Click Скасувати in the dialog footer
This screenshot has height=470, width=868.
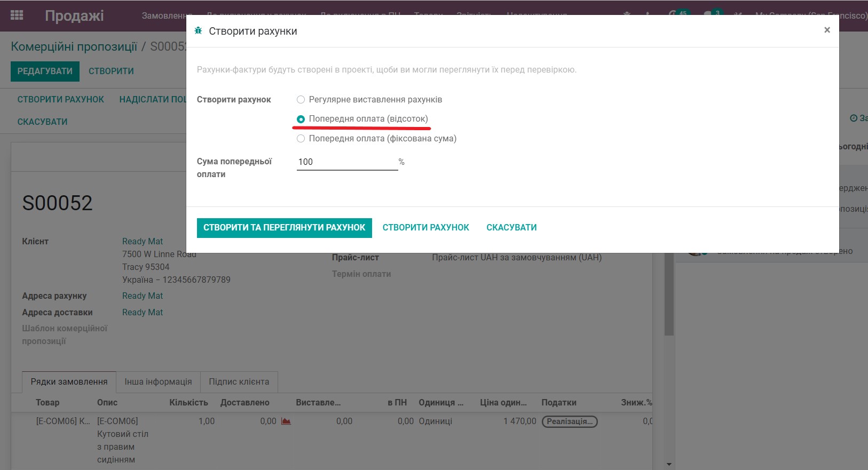[x=511, y=228]
